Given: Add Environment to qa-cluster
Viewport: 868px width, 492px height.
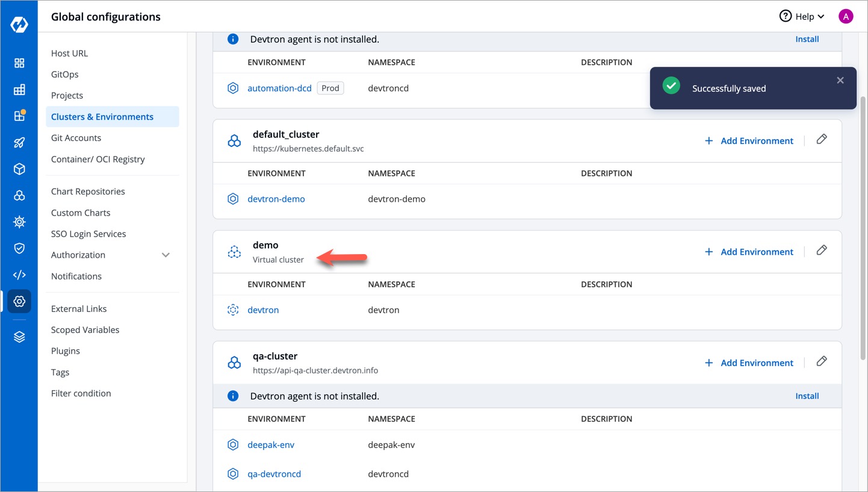Looking at the screenshot, I should click(749, 363).
